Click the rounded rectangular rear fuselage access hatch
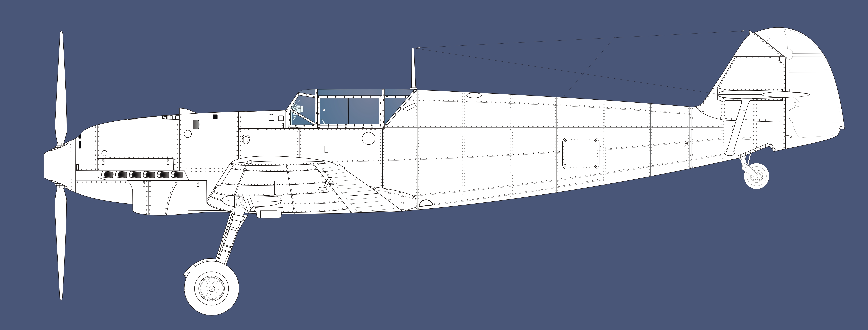Screen dimensions: 868x330 [581, 153]
